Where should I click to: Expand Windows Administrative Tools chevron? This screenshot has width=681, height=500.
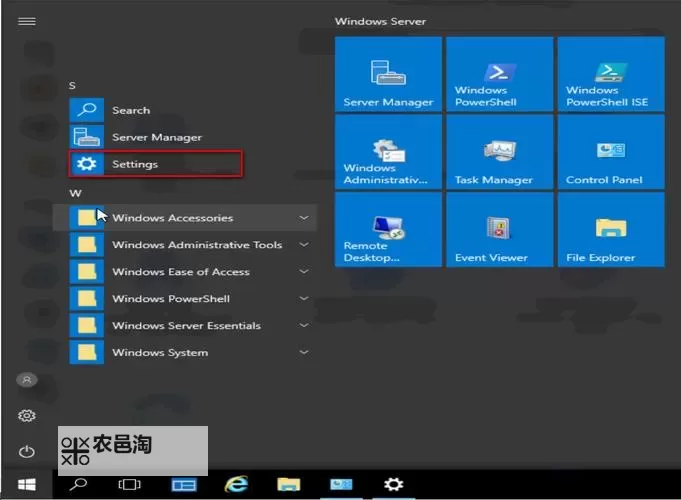304,245
